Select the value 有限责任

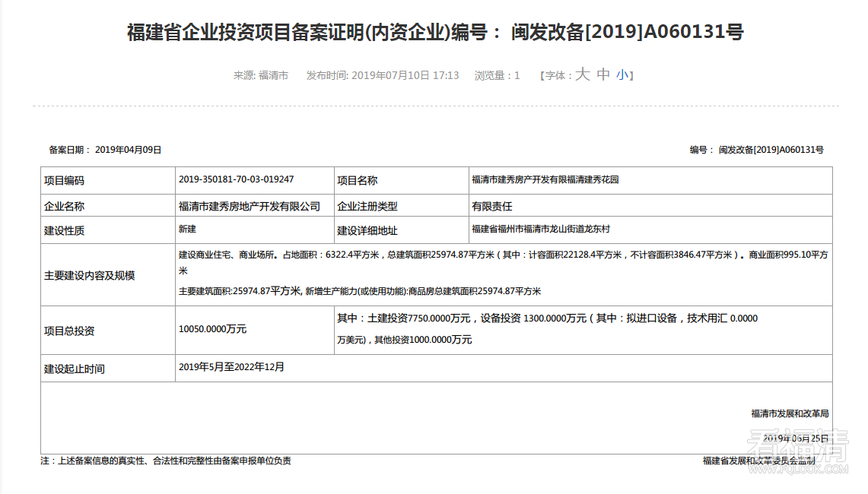click(x=492, y=207)
